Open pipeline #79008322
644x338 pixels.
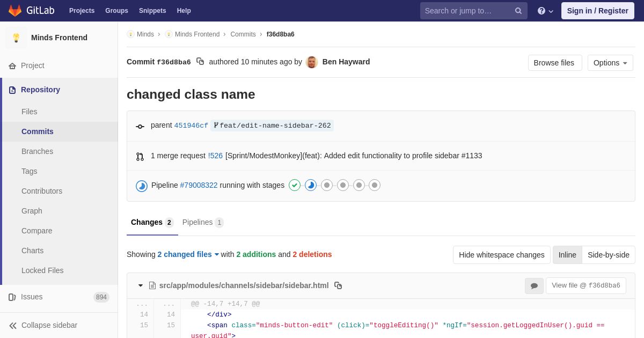199,185
